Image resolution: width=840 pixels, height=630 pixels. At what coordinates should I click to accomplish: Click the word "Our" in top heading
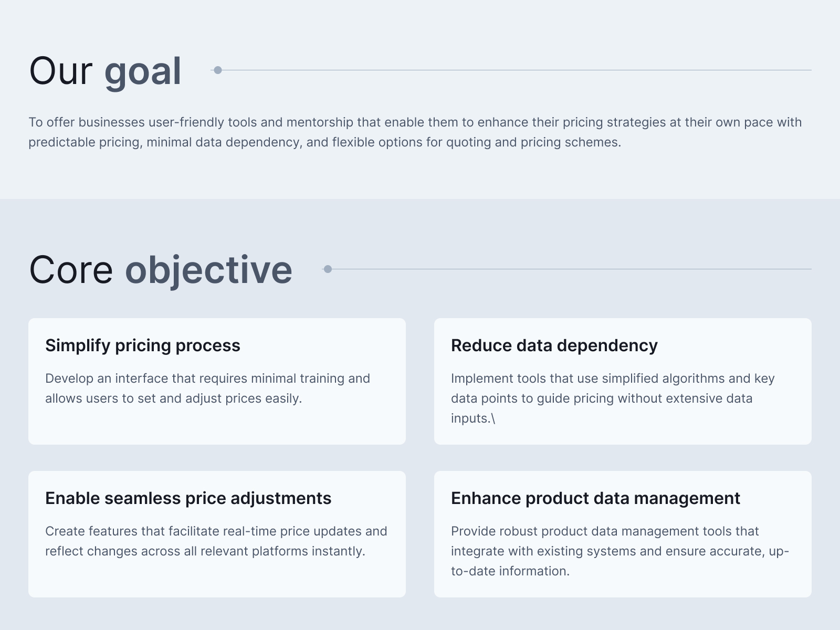pos(60,71)
